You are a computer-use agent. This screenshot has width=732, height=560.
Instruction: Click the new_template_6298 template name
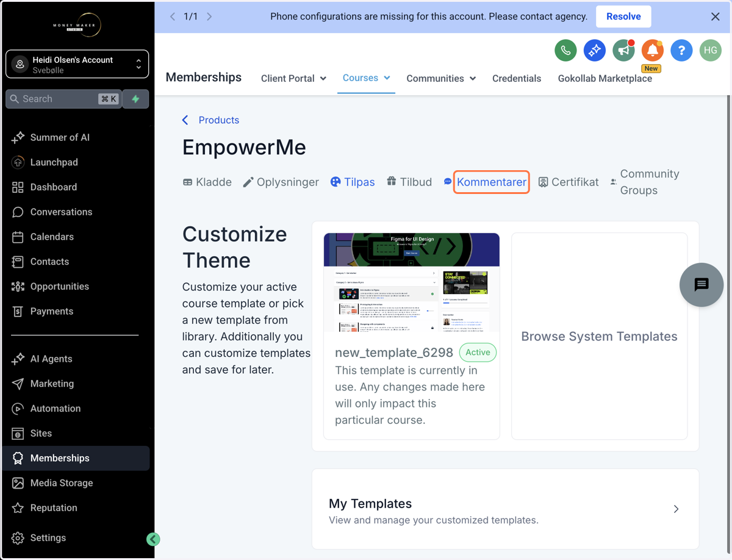(394, 353)
